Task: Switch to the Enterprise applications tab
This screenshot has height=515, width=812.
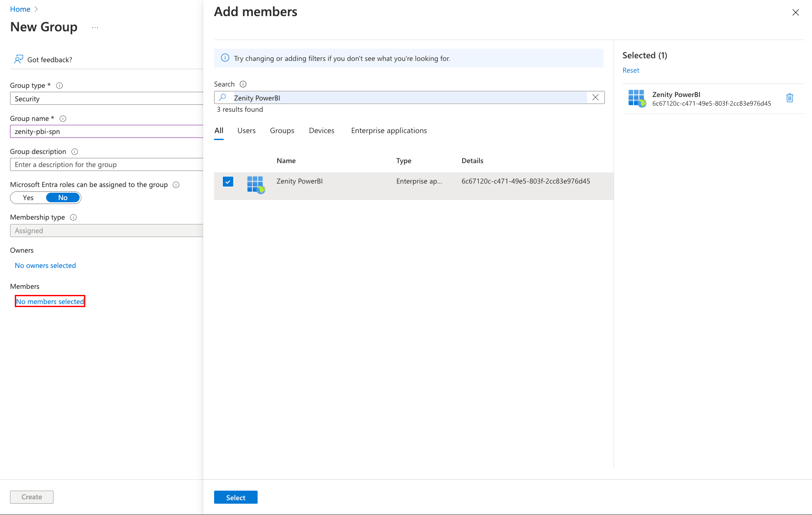Action: (389, 130)
